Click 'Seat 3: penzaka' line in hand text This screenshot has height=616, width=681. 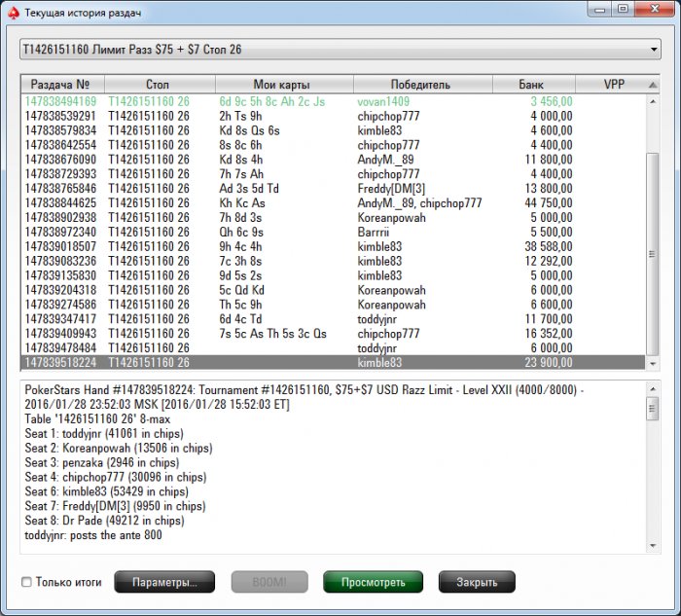tap(102, 462)
